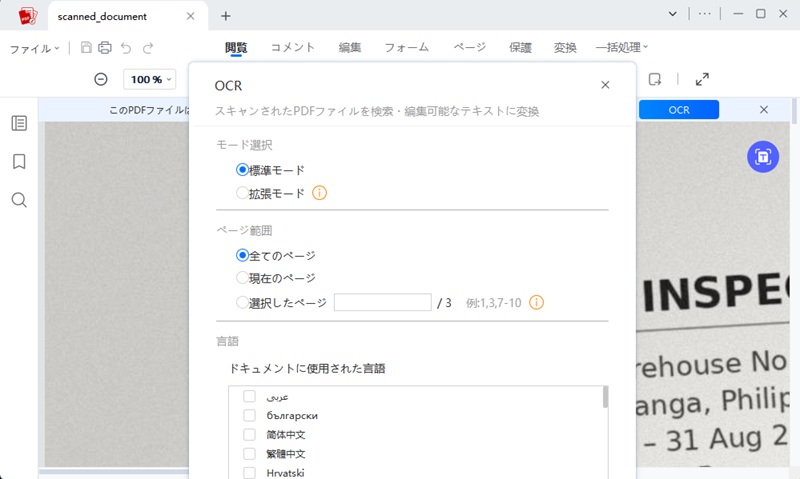The image size is (800, 479).
Task: Undo the last action
Action: 126,48
